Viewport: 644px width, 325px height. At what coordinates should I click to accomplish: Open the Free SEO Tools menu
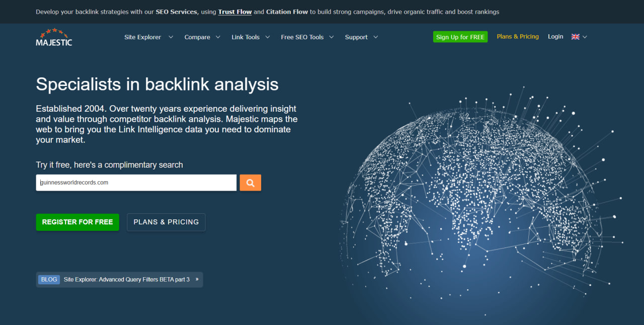coord(302,37)
